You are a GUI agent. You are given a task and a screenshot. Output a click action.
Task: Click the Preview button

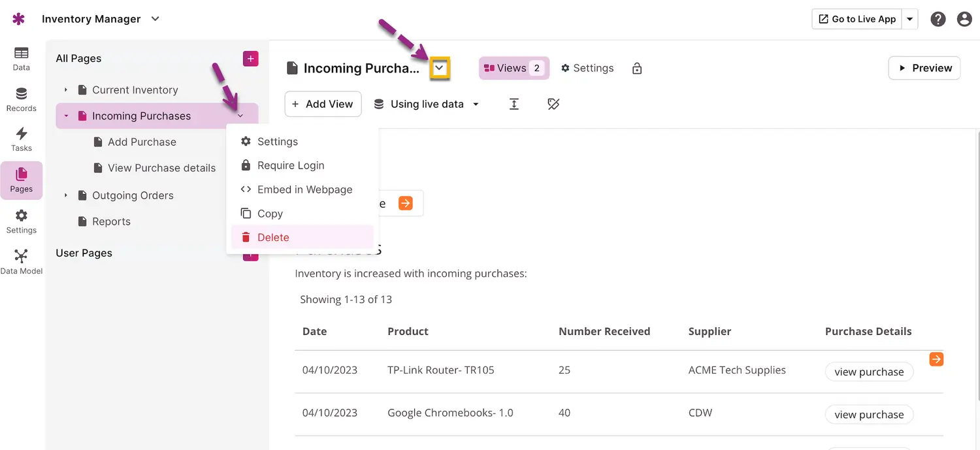(x=924, y=68)
